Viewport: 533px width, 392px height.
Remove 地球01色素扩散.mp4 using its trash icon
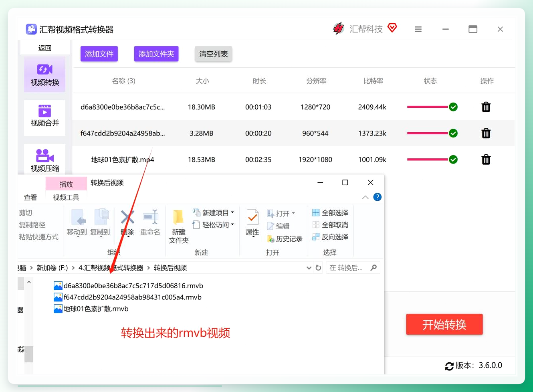[x=486, y=160]
